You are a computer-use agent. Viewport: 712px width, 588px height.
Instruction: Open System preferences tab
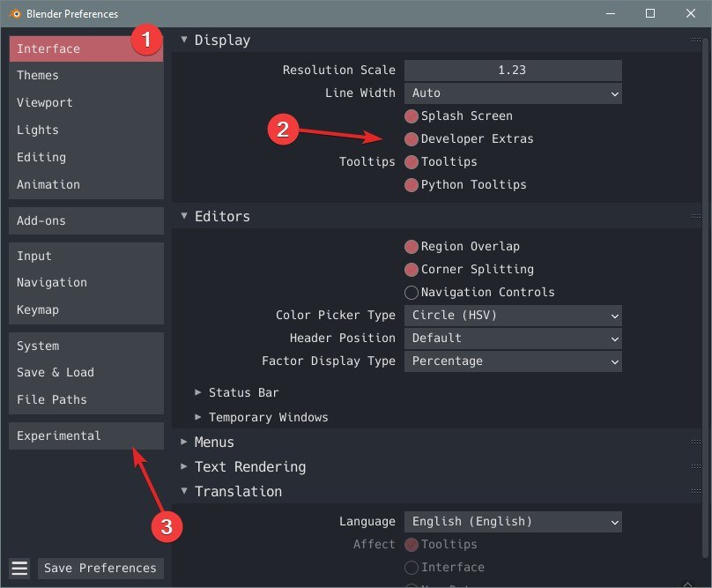(85, 346)
